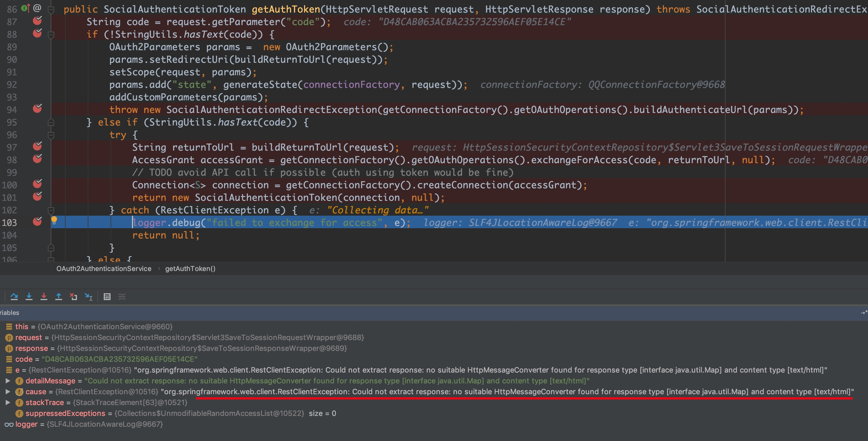Screen dimensions: 868x441
Task: Click the hasText call on line 88
Action: pyautogui.click(x=203, y=35)
